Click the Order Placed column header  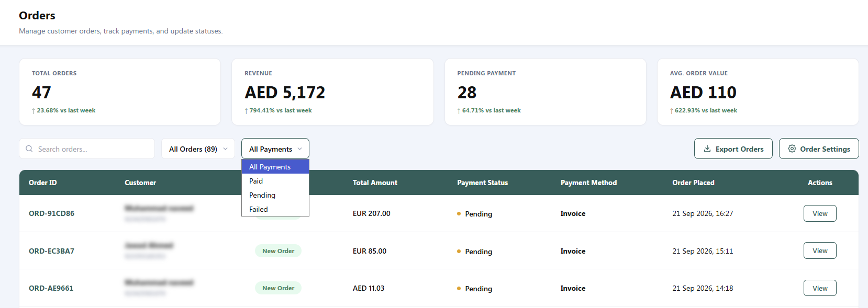[693, 182]
